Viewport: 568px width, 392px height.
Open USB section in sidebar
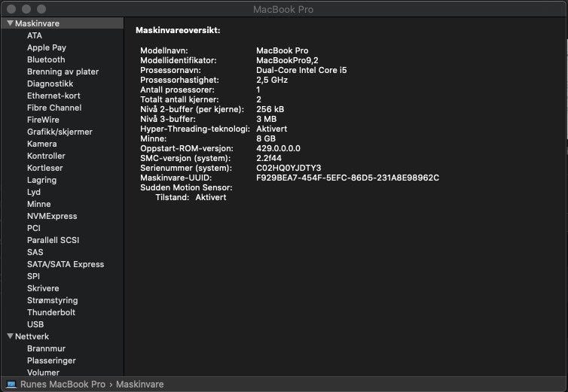(35, 324)
